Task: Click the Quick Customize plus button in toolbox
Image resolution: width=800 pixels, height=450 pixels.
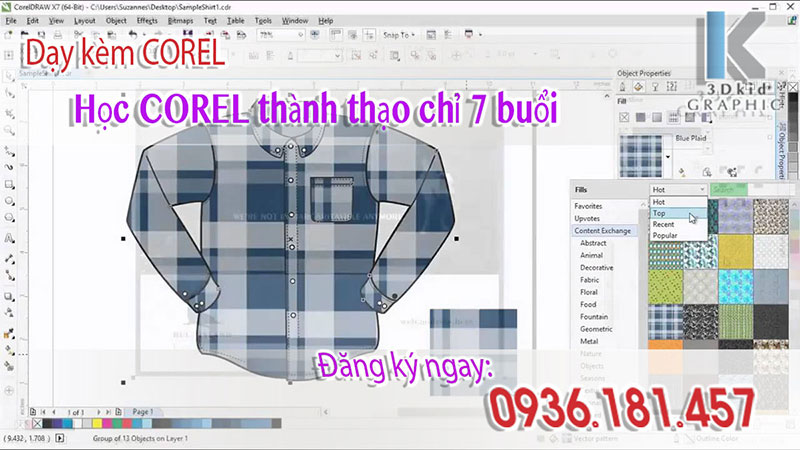Action: coord(9,391)
